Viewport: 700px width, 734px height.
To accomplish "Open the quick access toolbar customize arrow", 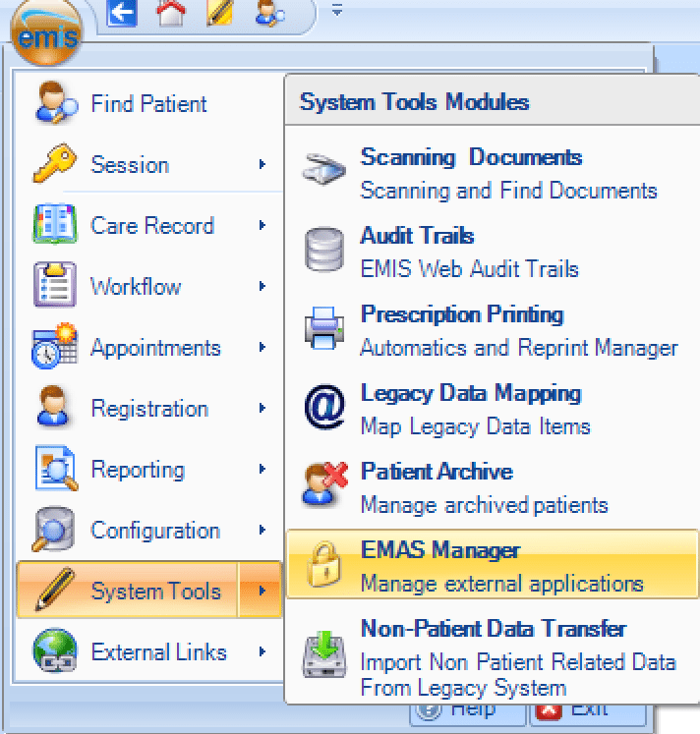I will click(x=337, y=10).
